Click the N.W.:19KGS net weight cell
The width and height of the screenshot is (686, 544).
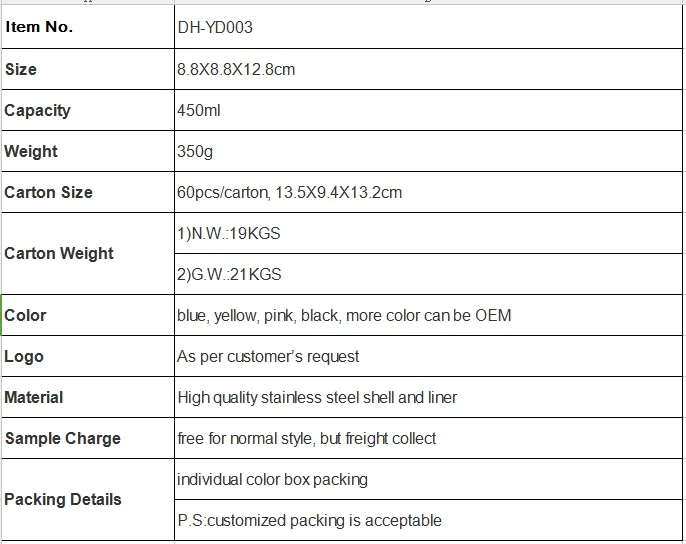tap(428, 233)
